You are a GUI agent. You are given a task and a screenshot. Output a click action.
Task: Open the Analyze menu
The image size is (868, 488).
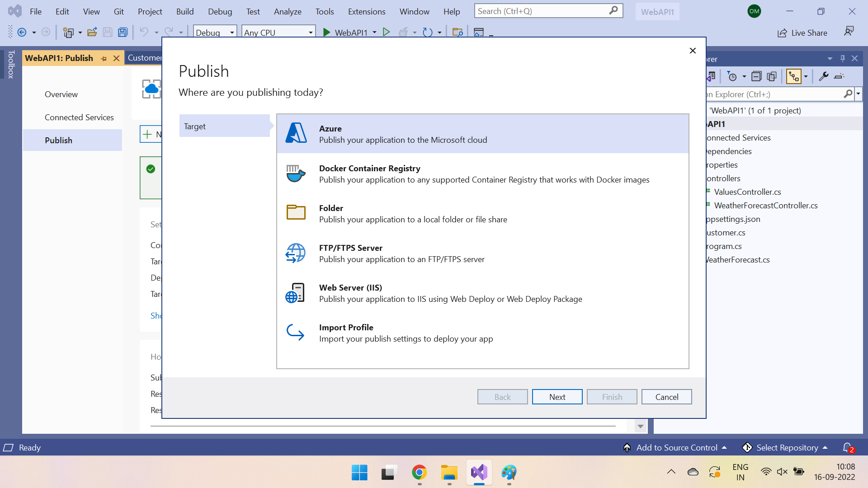point(288,12)
